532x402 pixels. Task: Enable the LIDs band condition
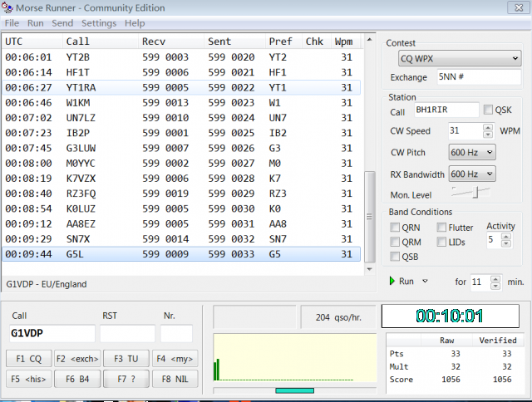441,242
